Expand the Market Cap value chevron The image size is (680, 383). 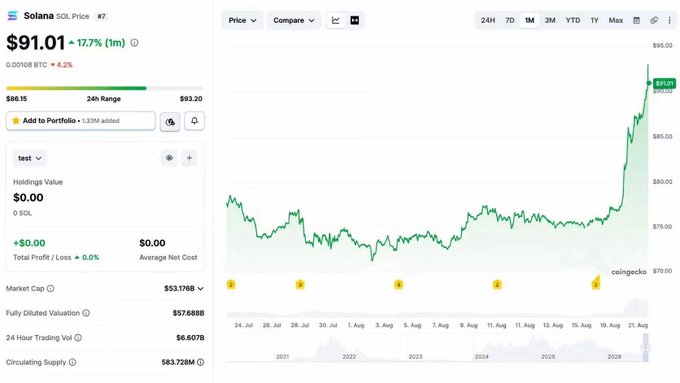[200, 288]
